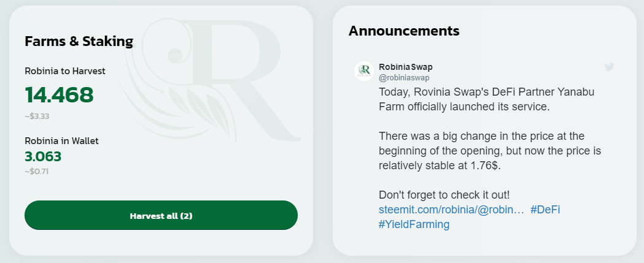
Task: Select the #YieldFarming hashtag
Action: tap(414, 224)
